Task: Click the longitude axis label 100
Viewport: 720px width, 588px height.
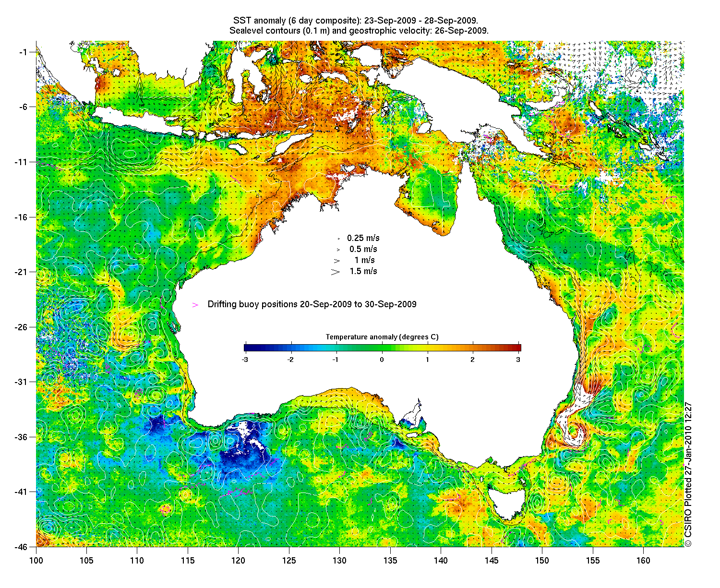Action: 36,561
